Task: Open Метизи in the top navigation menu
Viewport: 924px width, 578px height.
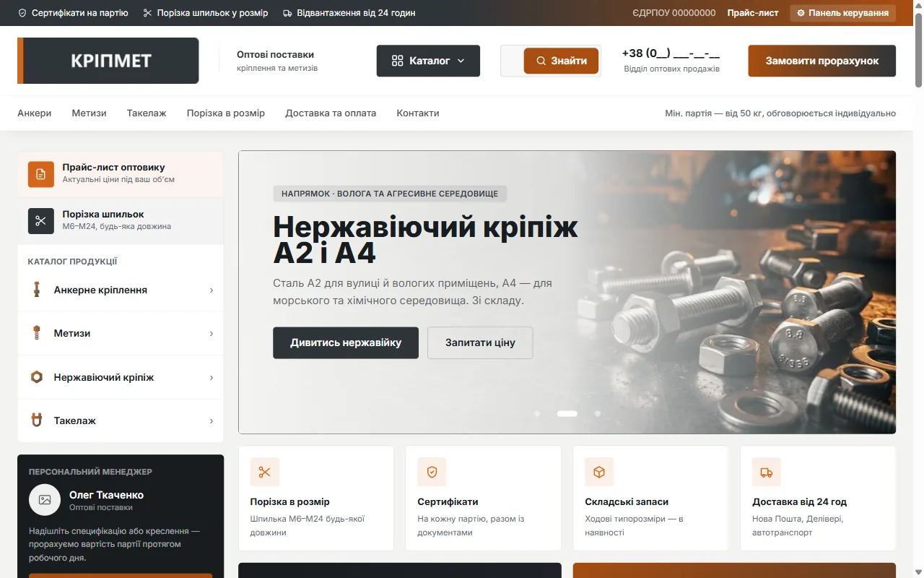Action: coord(90,113)
